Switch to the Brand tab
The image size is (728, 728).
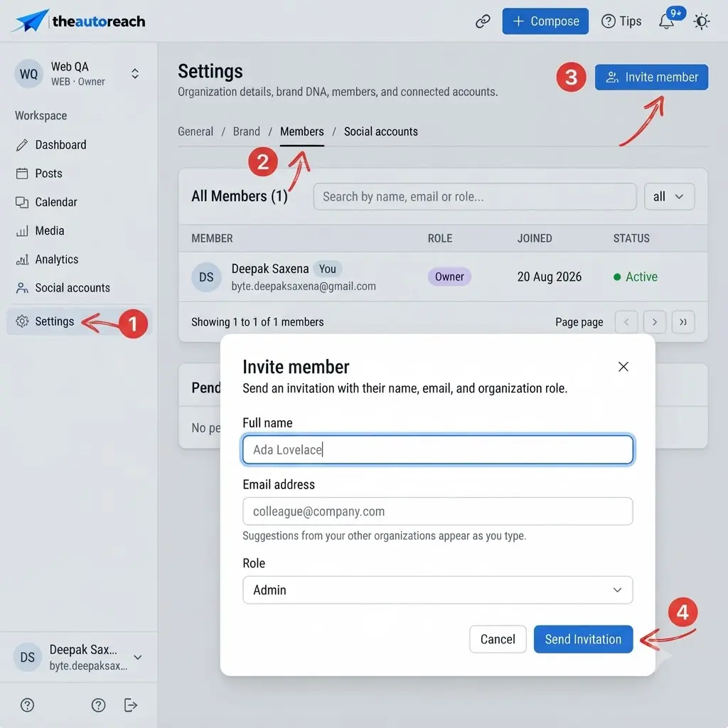[x=247, y=132]
